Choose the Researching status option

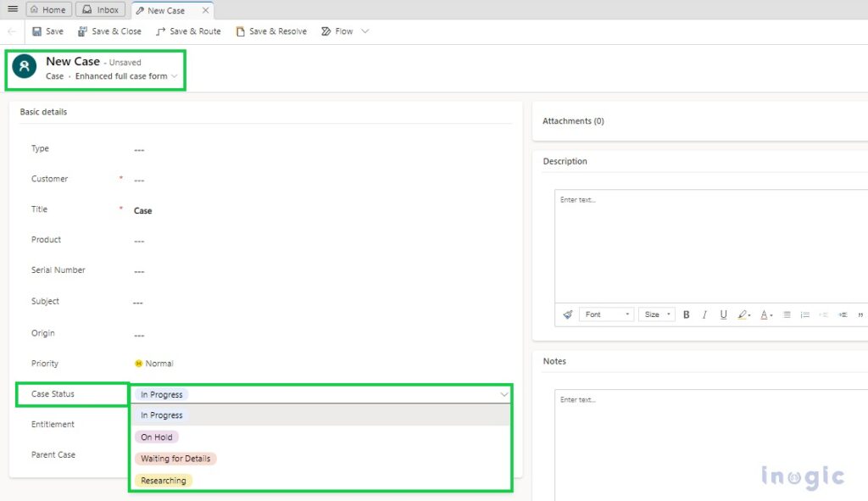(x=163, y=480)
